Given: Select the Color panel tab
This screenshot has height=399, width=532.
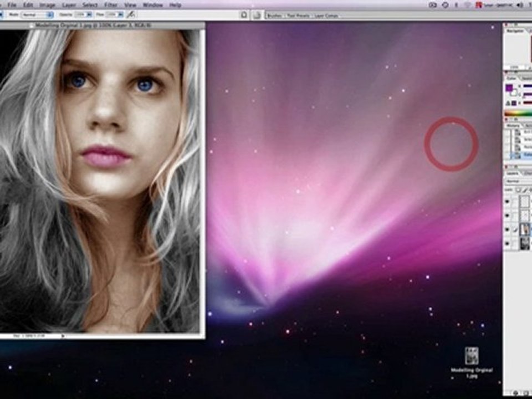Looking at the screenshot, I should pyautogui.click(x=511, y=78).
